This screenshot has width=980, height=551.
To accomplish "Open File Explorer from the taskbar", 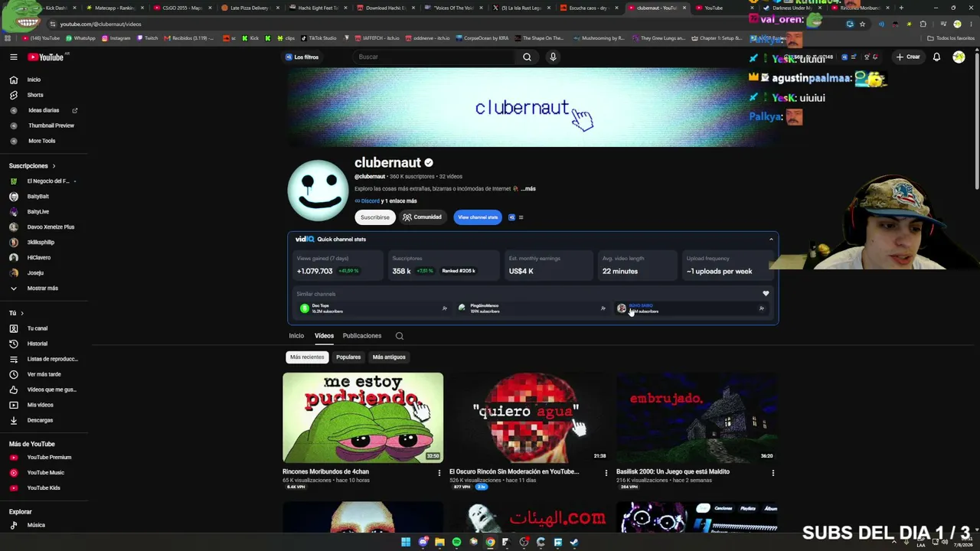I will tap(439, 543).
